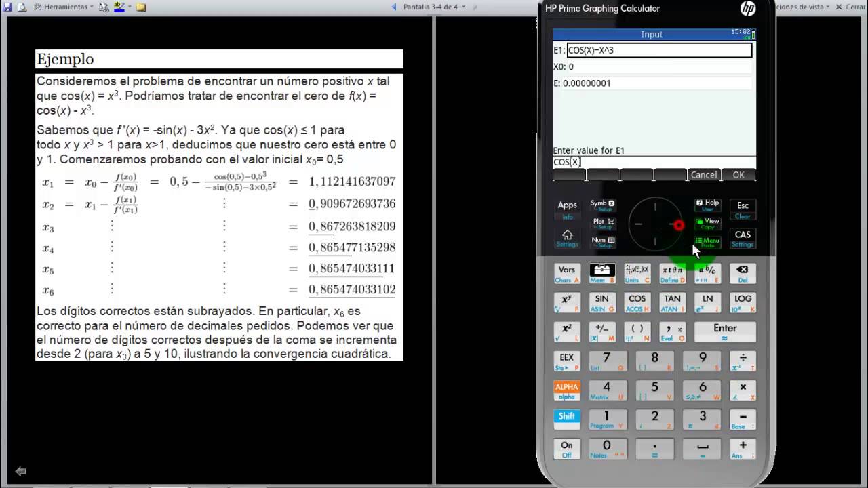Click the CAS key
Image resolution: width=868 pixels, height=488 pixels.
point(743,238)
